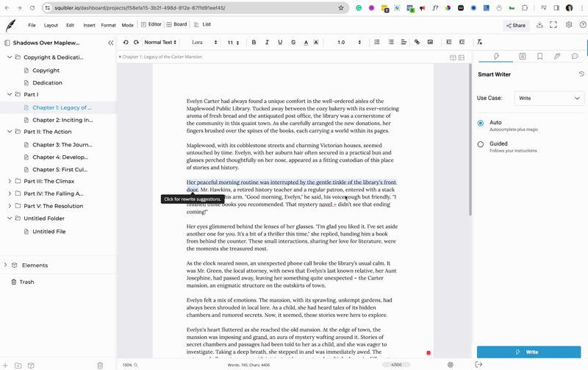Toggle bold formatting in the toolbar
This screenshot has height=370, width=588.
point(254,43)
